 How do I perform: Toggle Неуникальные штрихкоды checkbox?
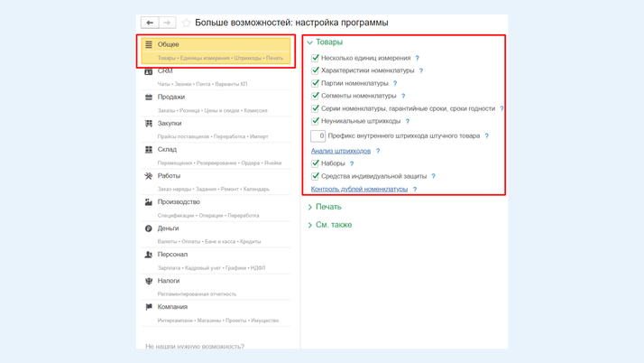tap(315, 121)
